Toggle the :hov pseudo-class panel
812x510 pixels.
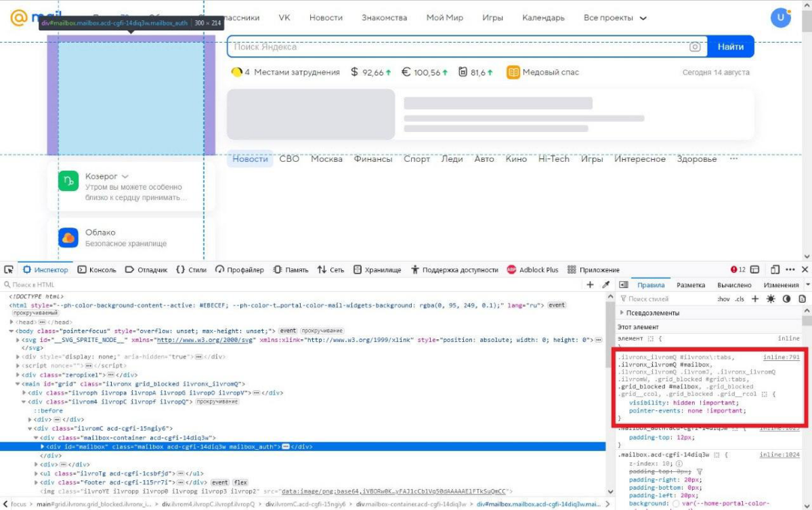coord(723,299)
